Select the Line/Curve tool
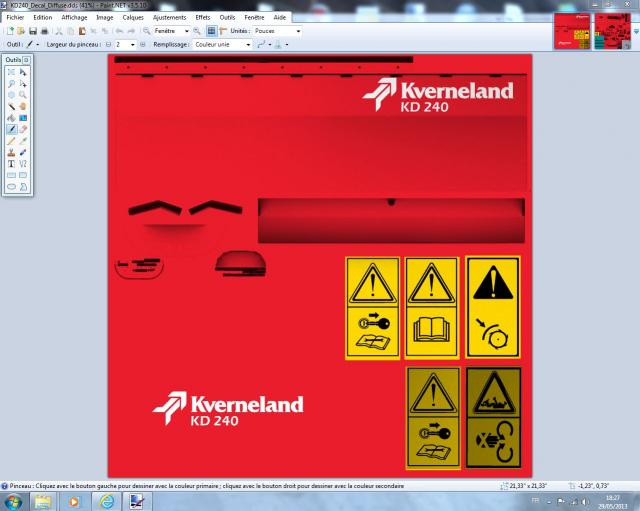The image size is (640, 511). 23,164
